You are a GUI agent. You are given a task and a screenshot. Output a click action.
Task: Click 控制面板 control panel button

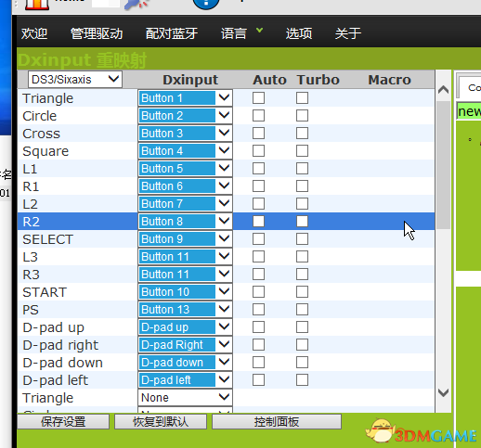click(x=277, y=422)
